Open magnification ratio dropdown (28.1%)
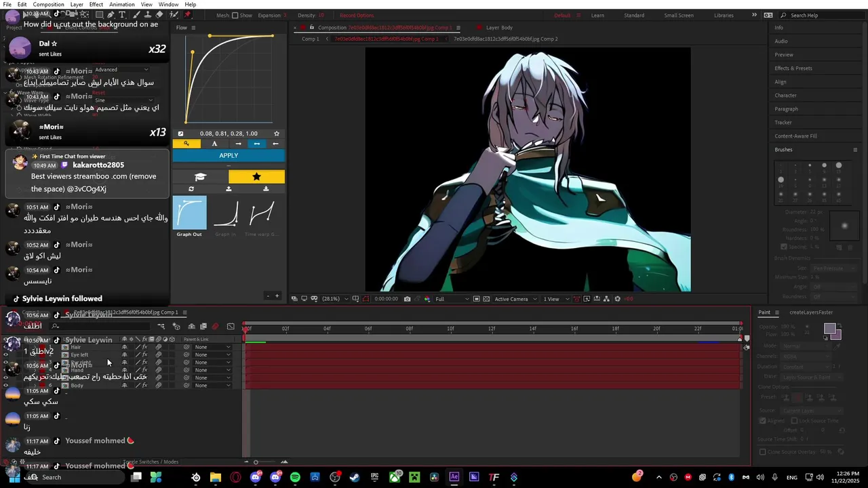 [x=335, y=299]
